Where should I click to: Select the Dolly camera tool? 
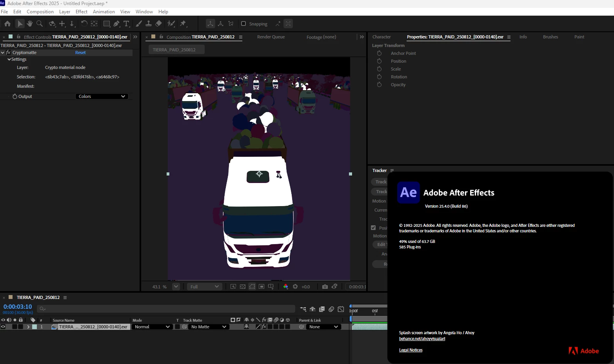click(72, 24)
